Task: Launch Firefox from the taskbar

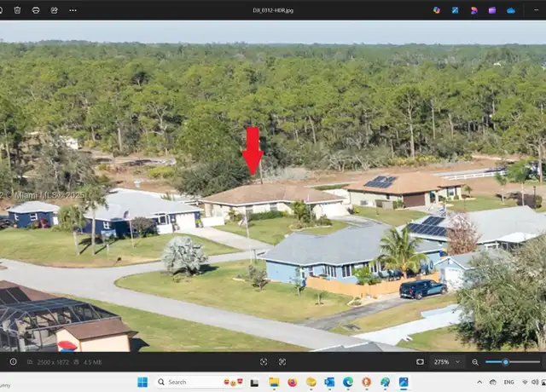Action: pyautogui.click(x=292, y=382)
